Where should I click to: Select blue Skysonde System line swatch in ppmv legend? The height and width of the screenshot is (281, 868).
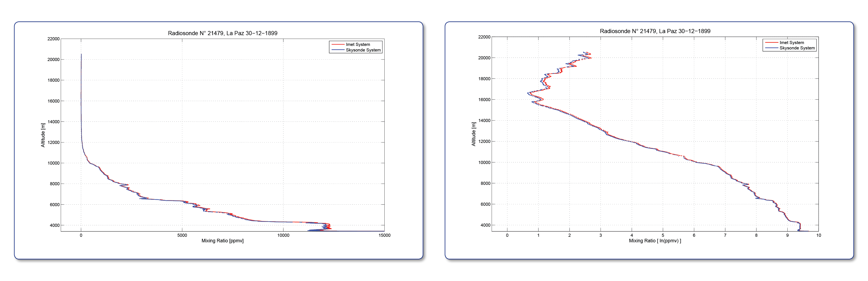click(x=338, y=50)
